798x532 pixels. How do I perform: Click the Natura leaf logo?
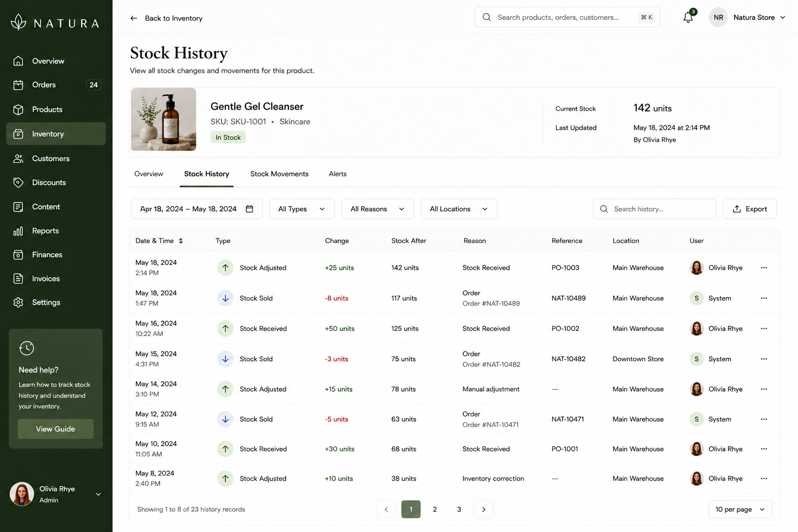pyautogui.click(x=18, y=22)
